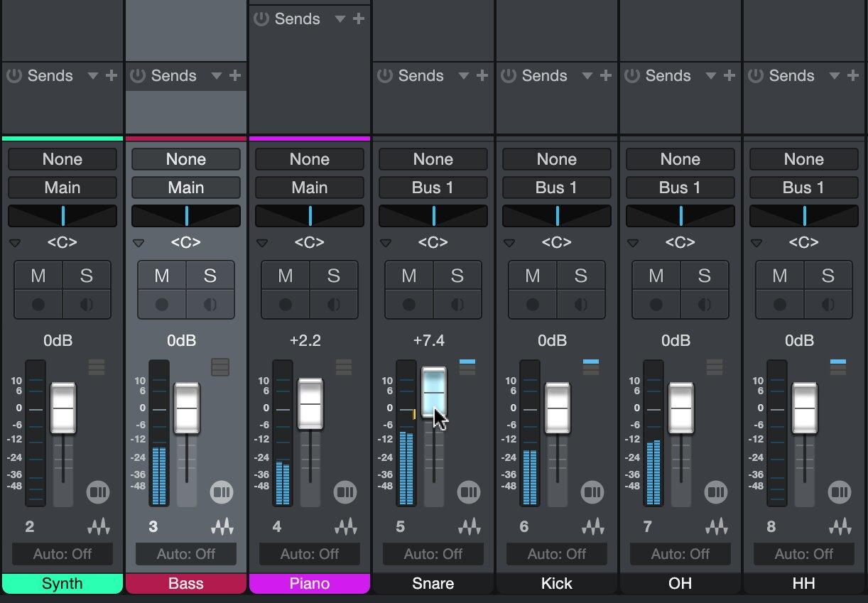Click Auto: Off on Kick channel
The height and width of the screenshot is (603, 868).
coord(557,554)
